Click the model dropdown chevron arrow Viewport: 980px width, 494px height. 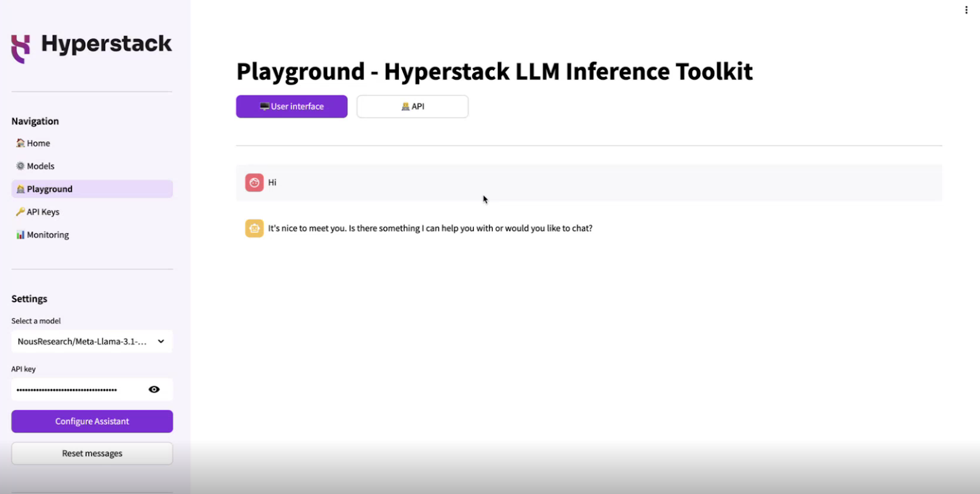[x=161, y=342]
